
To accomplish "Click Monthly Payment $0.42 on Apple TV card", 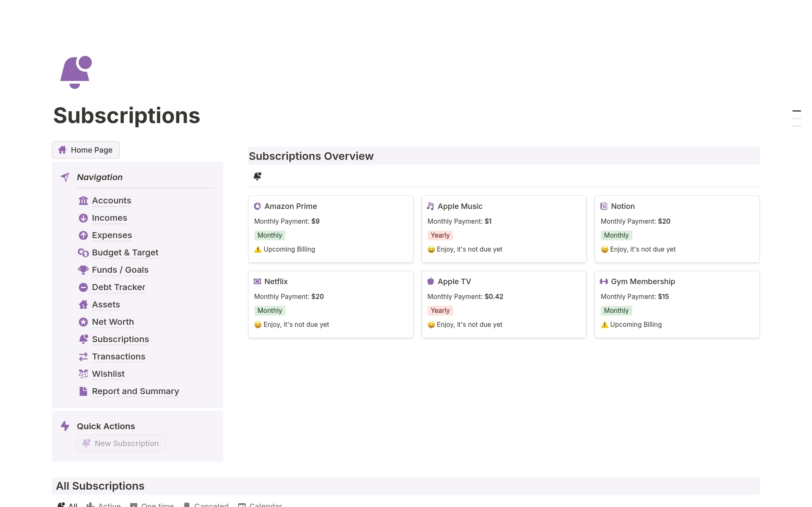I will click(x=465, y=296).
